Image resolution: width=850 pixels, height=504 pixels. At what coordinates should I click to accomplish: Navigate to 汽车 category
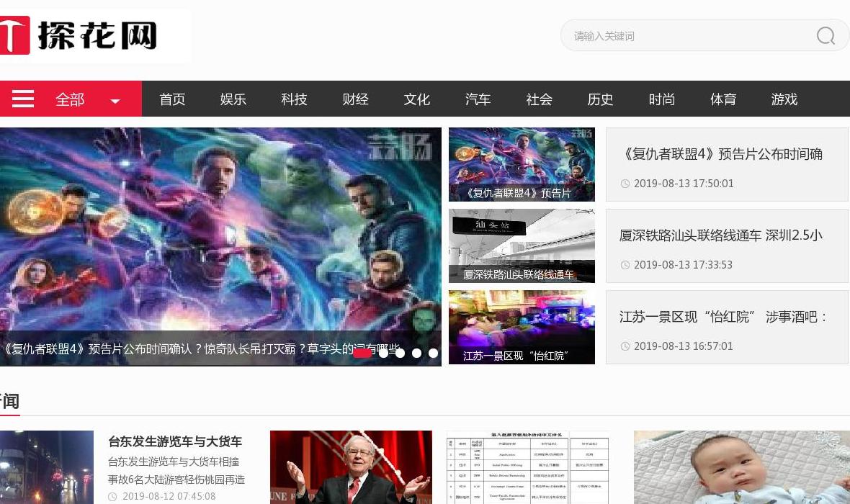pyautogui.click(x=478, y=99)
